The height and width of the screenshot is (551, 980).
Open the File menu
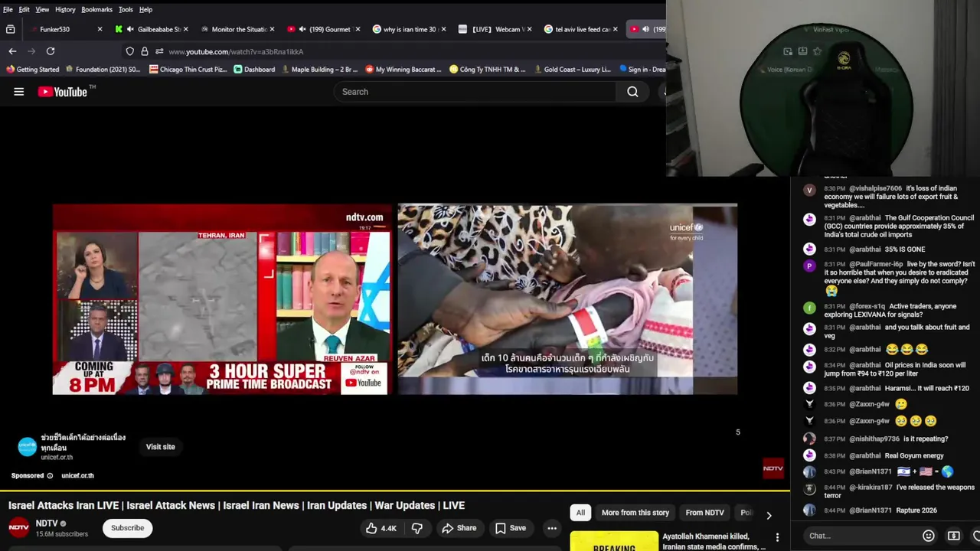8,9
